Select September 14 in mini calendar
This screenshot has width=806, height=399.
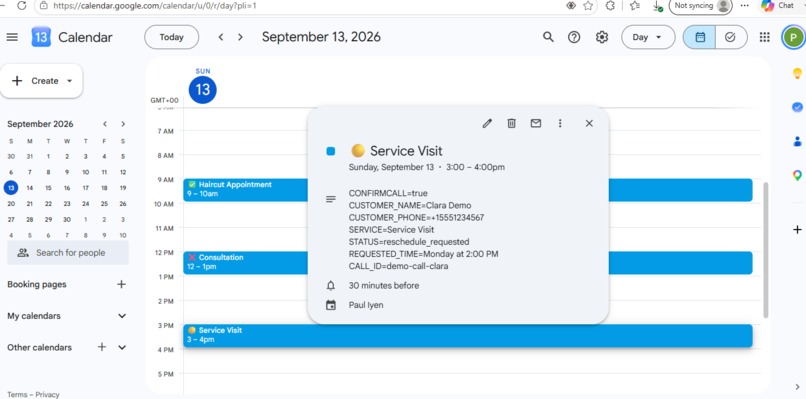tap(30, 188)
